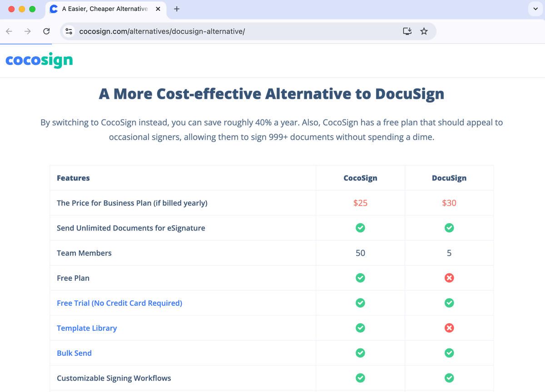Image resolution: width=545 pixels, height=392 pixels.
Task: Reload the page with refresh icon
Action: [46, 31]
